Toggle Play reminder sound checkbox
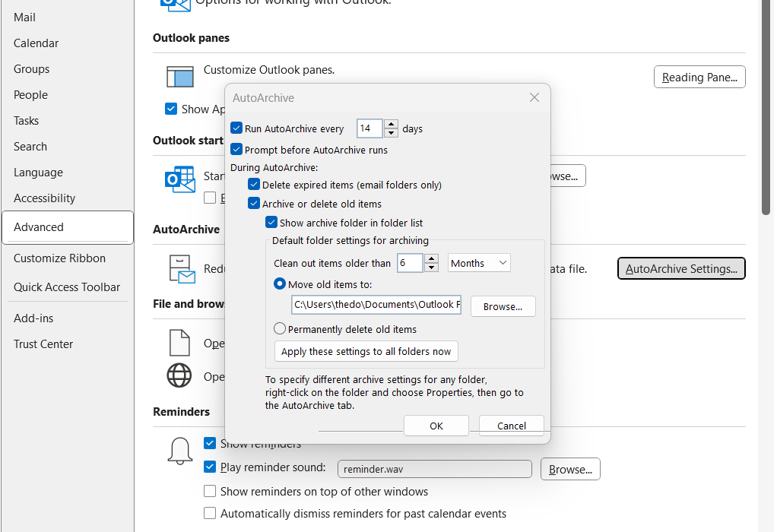Screen dimensions: 777x532 point(210,467)
